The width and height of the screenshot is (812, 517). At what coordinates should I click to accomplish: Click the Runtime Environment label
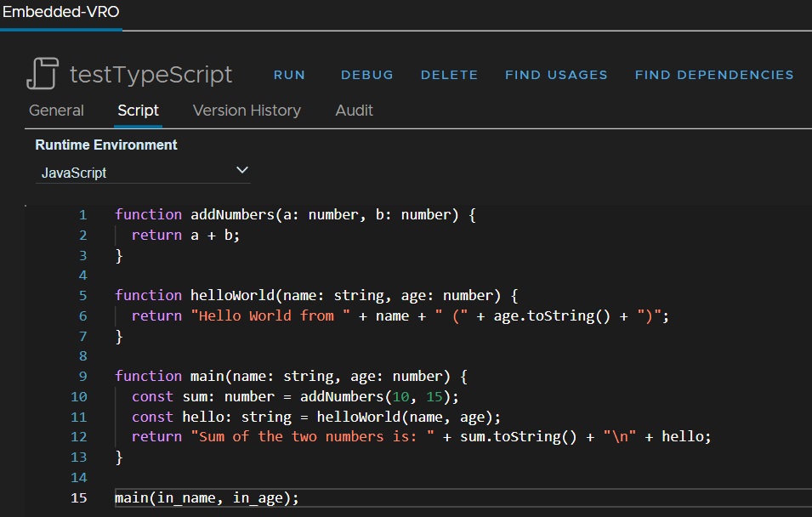(106, 145)
